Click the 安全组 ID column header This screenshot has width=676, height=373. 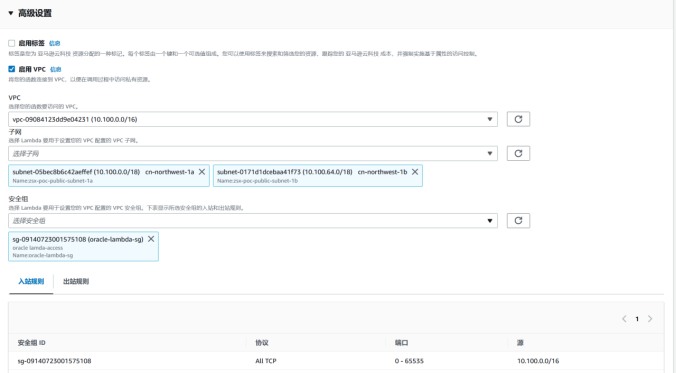pyautogui.click(x=31, y=343)
